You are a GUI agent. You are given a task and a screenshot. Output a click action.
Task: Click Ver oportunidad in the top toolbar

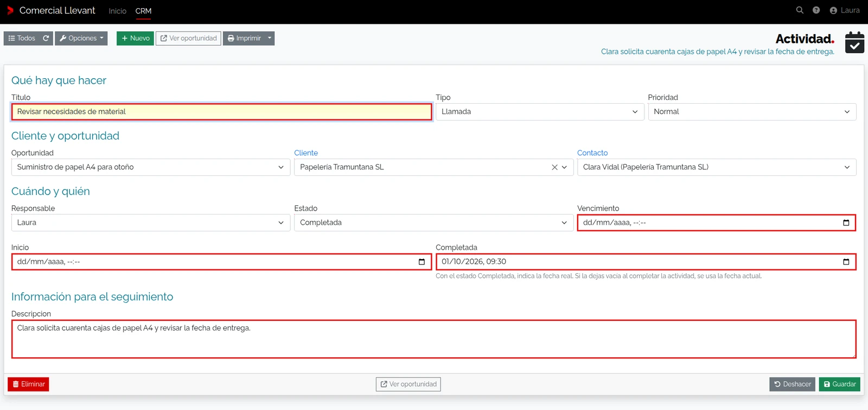coord(188,38)
